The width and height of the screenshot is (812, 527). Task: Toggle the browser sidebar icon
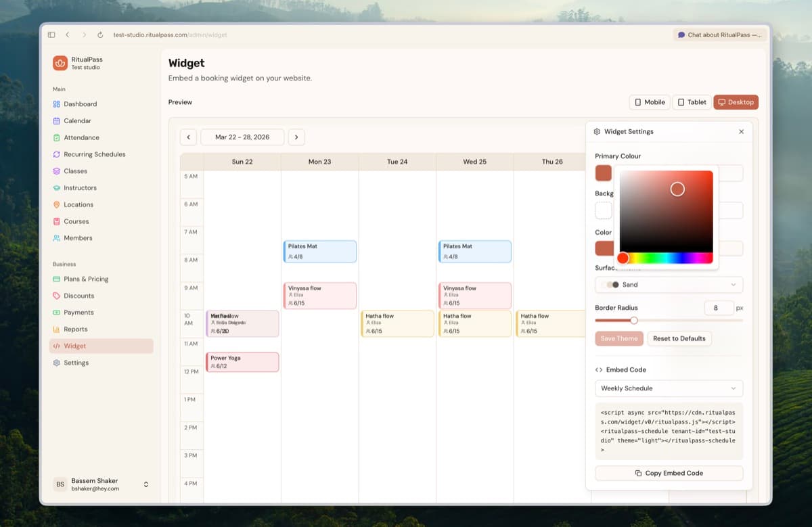coord(51,35)
